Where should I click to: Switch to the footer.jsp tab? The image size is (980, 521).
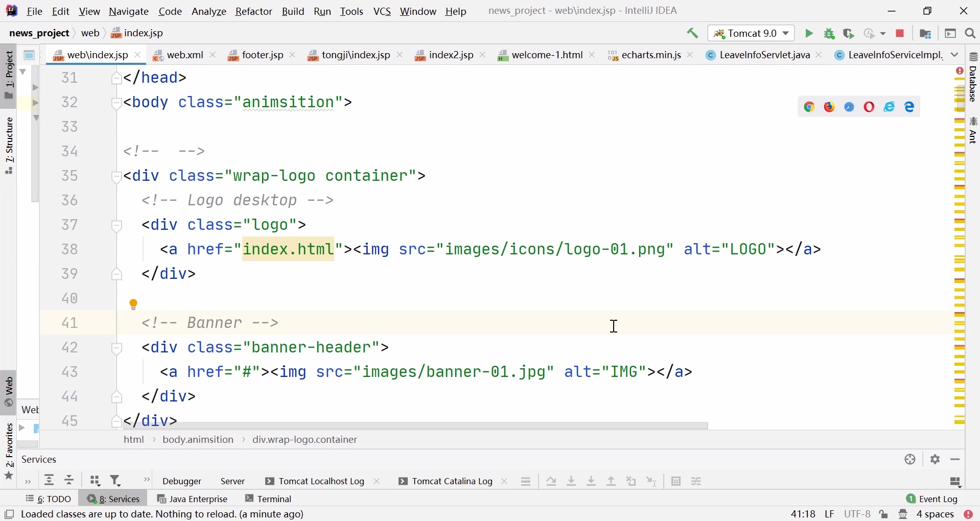[255, 55]
